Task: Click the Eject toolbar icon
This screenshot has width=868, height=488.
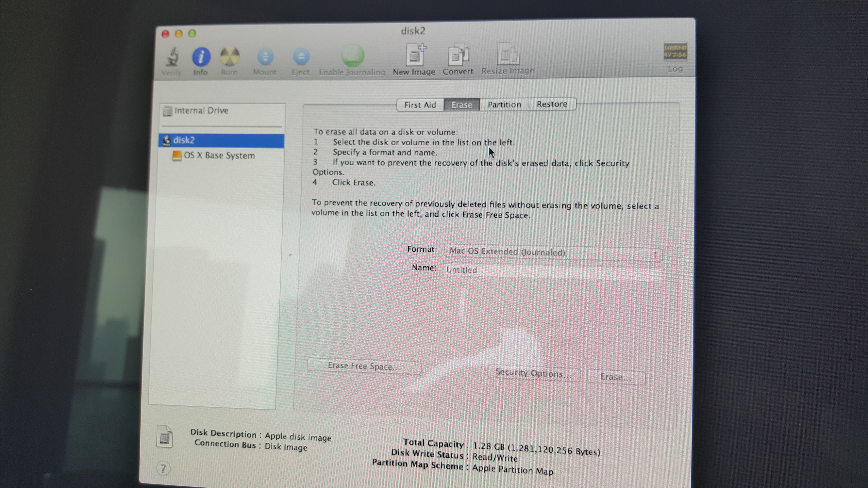Action: coord(301,57)
